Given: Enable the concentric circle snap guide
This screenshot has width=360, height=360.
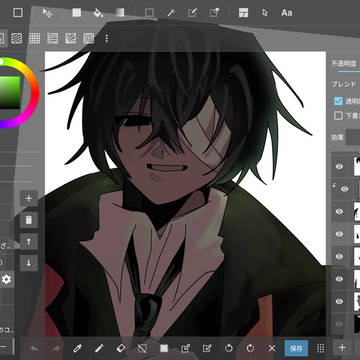Looking at the screenshot, I should tap(89, 39).
